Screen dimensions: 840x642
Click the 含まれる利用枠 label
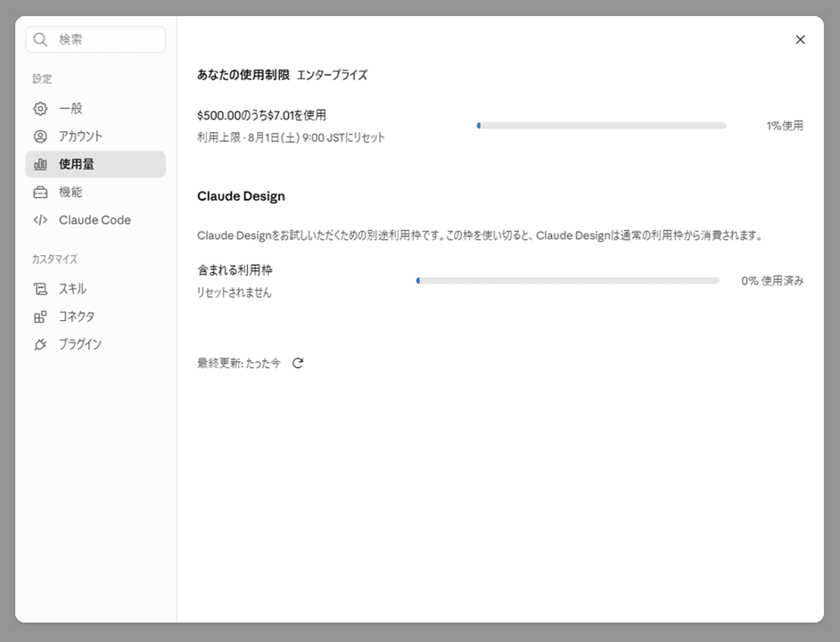(235, 270)
